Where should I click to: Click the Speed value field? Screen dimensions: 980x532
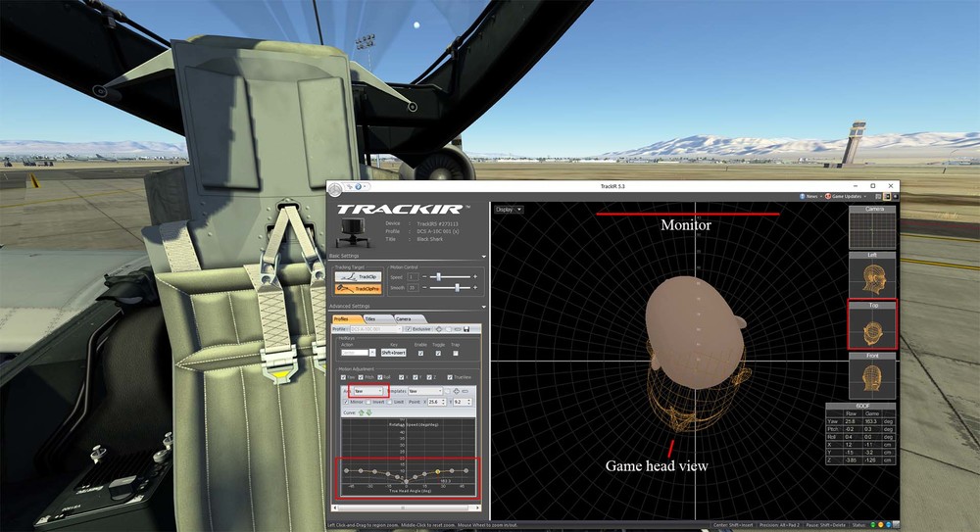coord(413,277)
